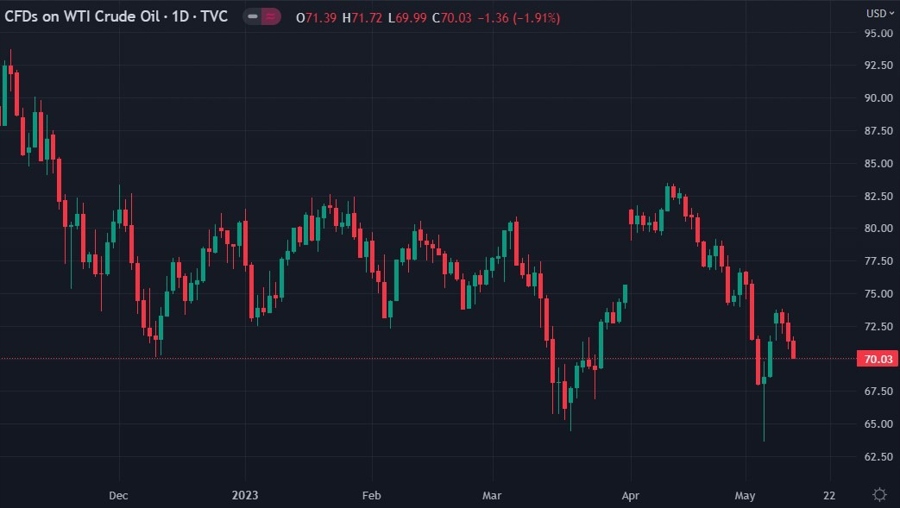Viewport: 900px width, 508px height.
Task: Click the change value −1.36 (−1.91%)
Action: pyautogui.click(x=519, y=18)
